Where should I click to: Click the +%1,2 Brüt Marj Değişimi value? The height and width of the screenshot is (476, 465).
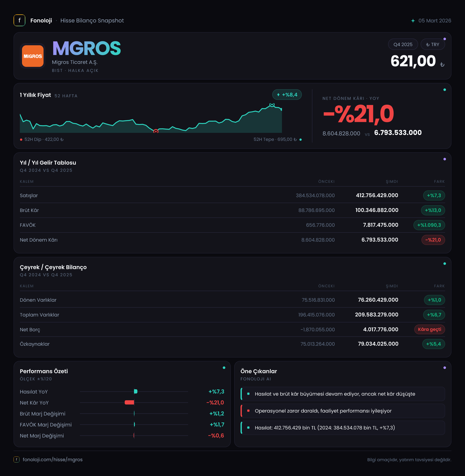click(x=217, y=413)
